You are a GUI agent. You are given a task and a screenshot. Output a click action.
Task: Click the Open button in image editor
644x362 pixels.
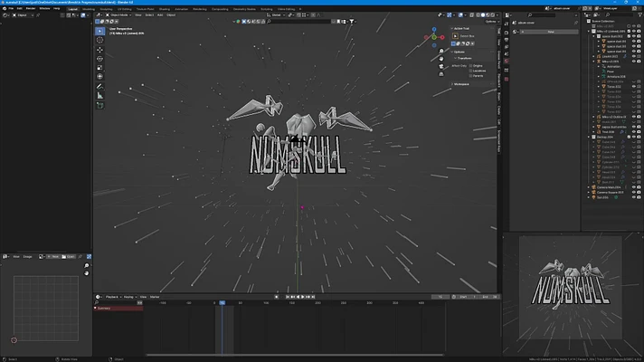click(x=69, y=256)
